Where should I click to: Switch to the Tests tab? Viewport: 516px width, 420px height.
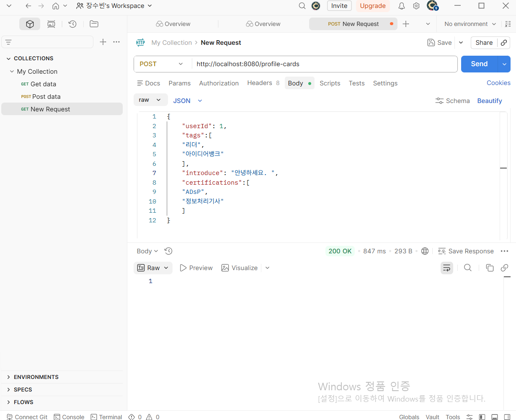(357, 83)
